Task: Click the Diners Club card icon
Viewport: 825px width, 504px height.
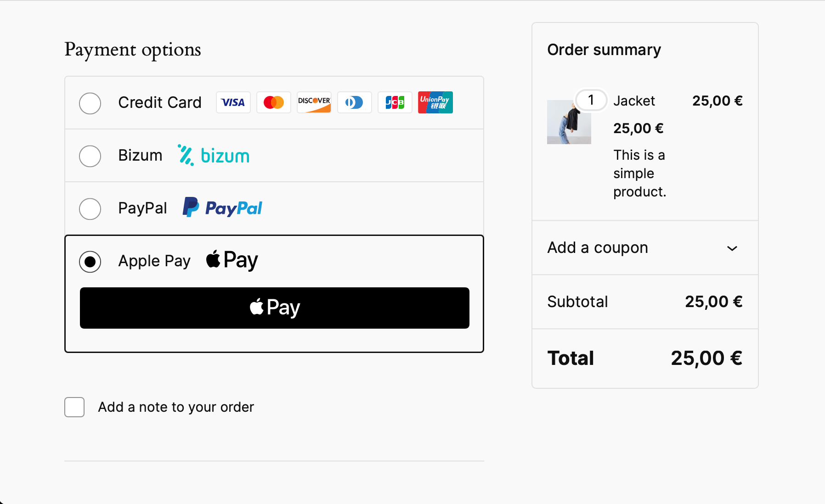Action: (354, 102)
